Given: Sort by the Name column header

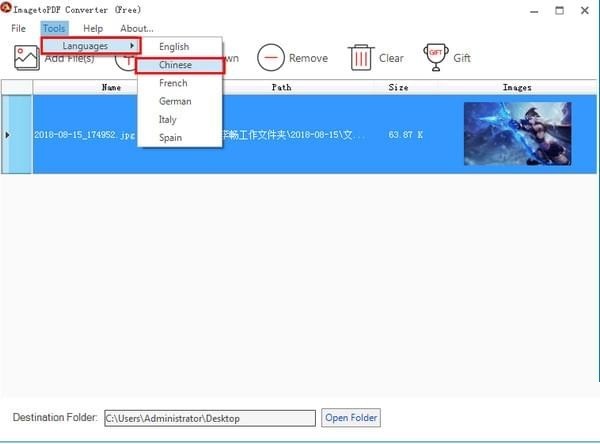Looking at the screenshot, I should (x=111, y=87).
